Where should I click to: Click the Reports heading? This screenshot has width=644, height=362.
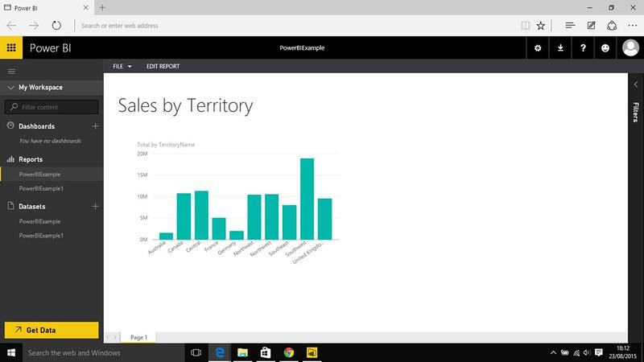[x=31, y=159]
